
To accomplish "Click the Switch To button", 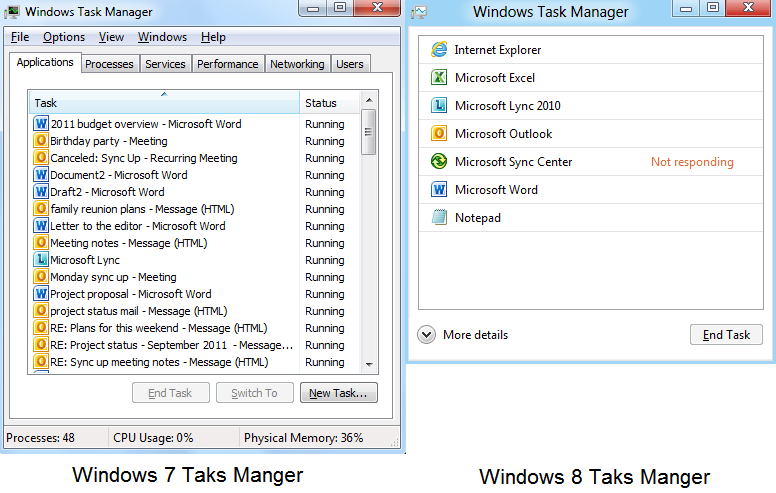I will [x=254, y=393].
